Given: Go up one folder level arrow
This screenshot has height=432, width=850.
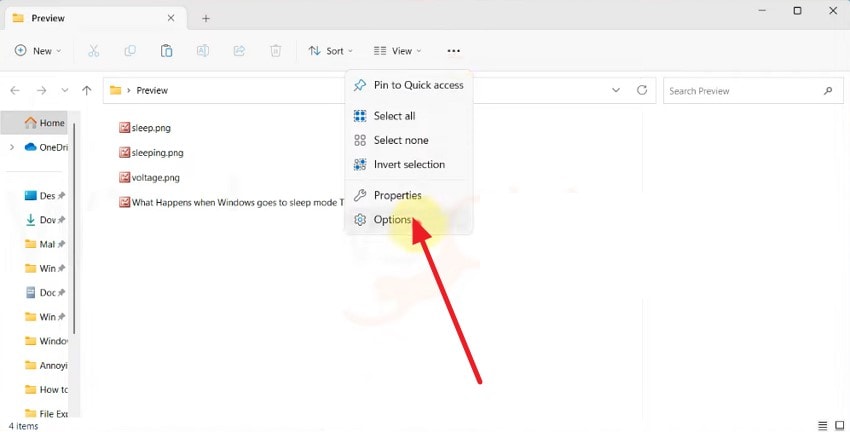Looking at the screenshot, I should click(x=87, y=91).
